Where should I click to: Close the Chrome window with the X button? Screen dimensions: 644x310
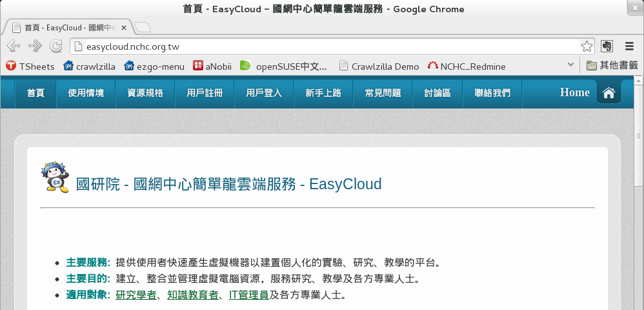(x=636, y=8)
